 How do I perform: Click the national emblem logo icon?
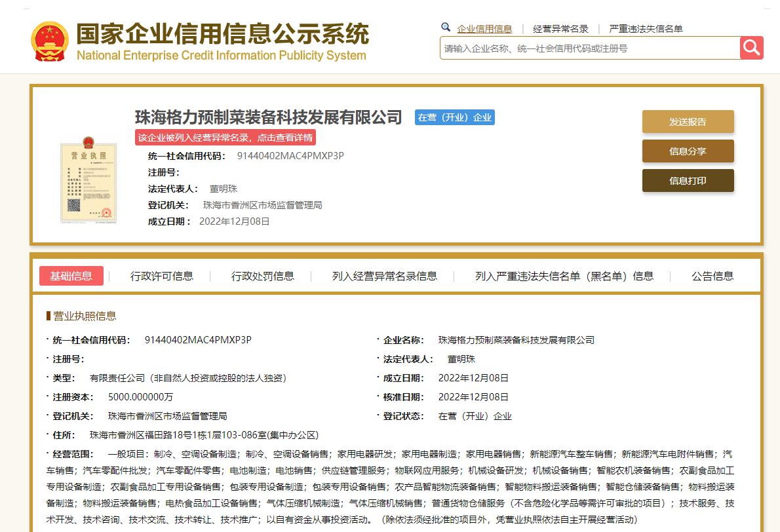[x=49, y=42]
